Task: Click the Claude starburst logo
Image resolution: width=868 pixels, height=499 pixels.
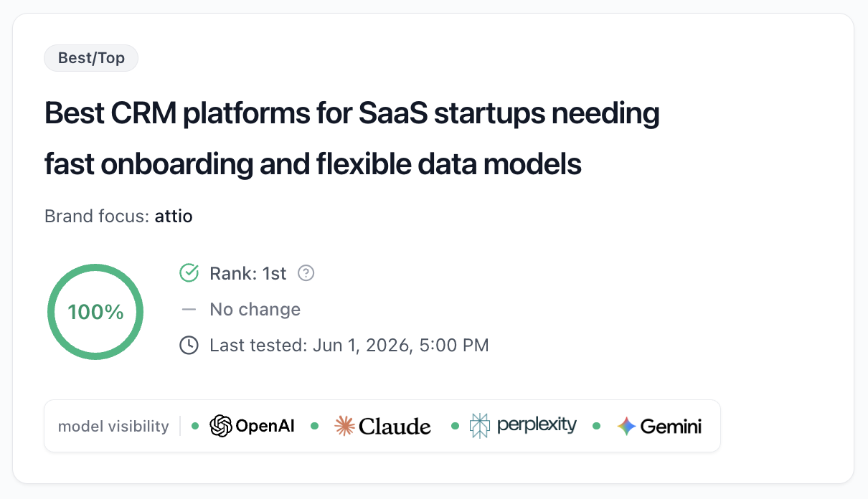Action: (345, 426)
